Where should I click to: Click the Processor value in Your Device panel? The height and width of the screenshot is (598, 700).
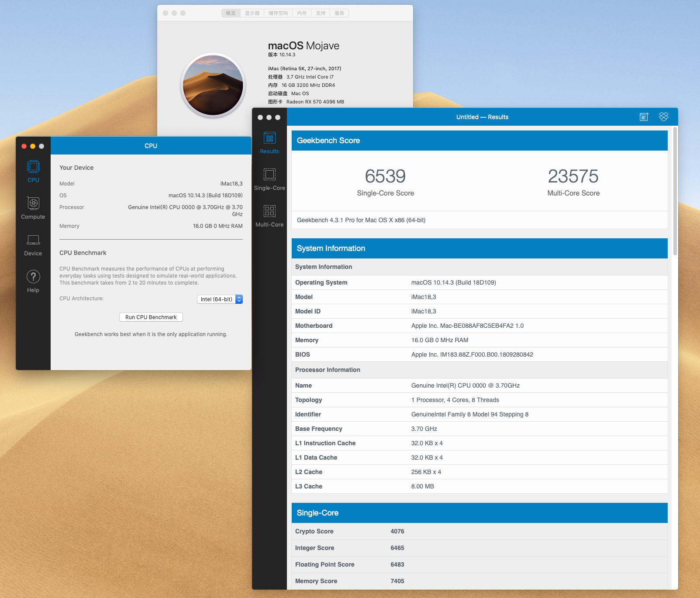185,211
